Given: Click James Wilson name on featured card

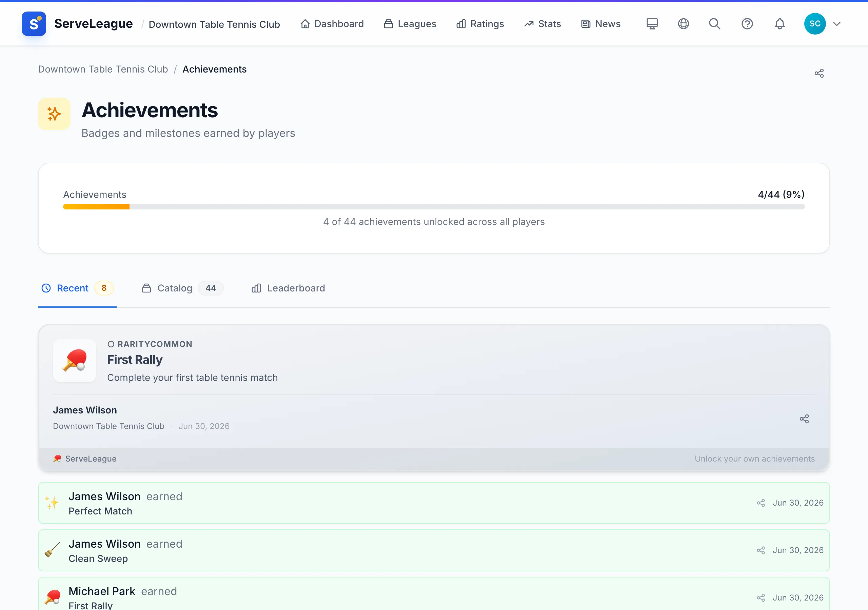Looking at the screenshot, I should 85,410.
